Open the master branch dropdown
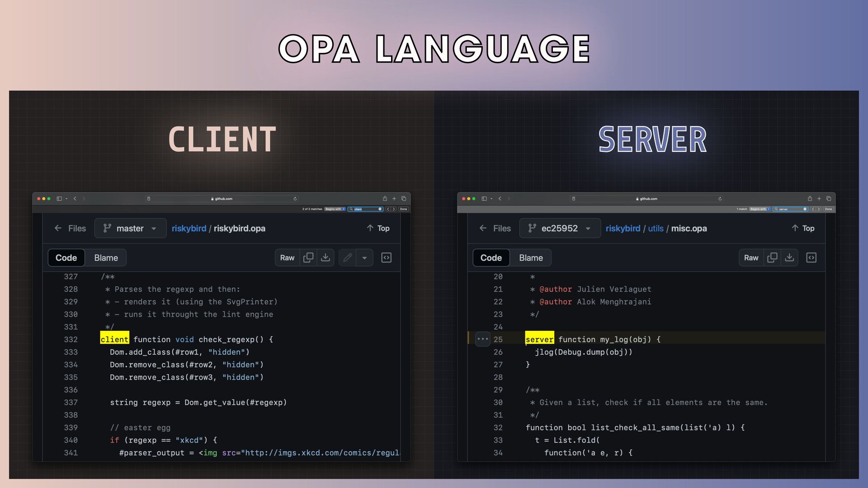The width and height of the screenshot is (868, 488). [x=130, y=228]
